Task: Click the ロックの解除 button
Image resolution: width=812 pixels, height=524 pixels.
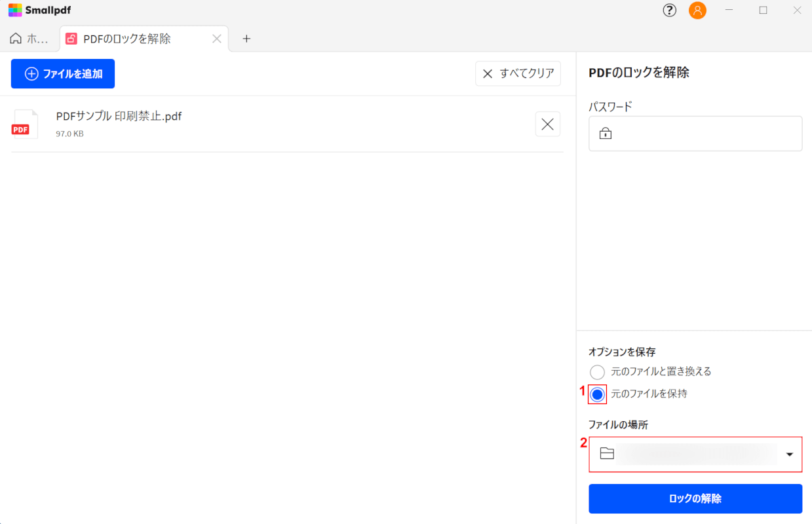Action: pyautogui.click(x=695, y=498)
